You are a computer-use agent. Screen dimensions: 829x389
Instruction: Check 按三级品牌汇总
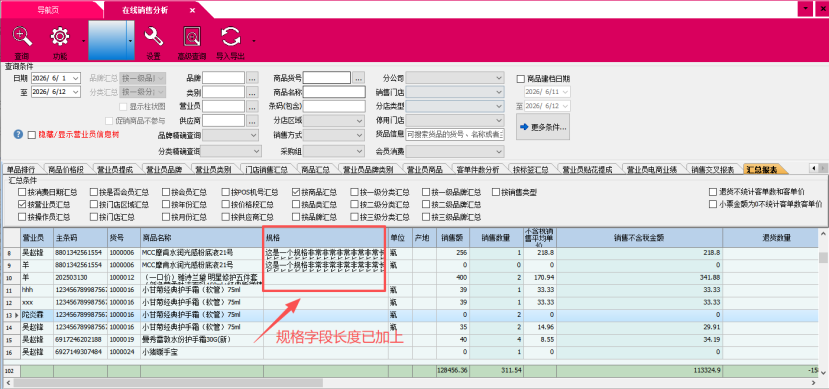(426, 217)
